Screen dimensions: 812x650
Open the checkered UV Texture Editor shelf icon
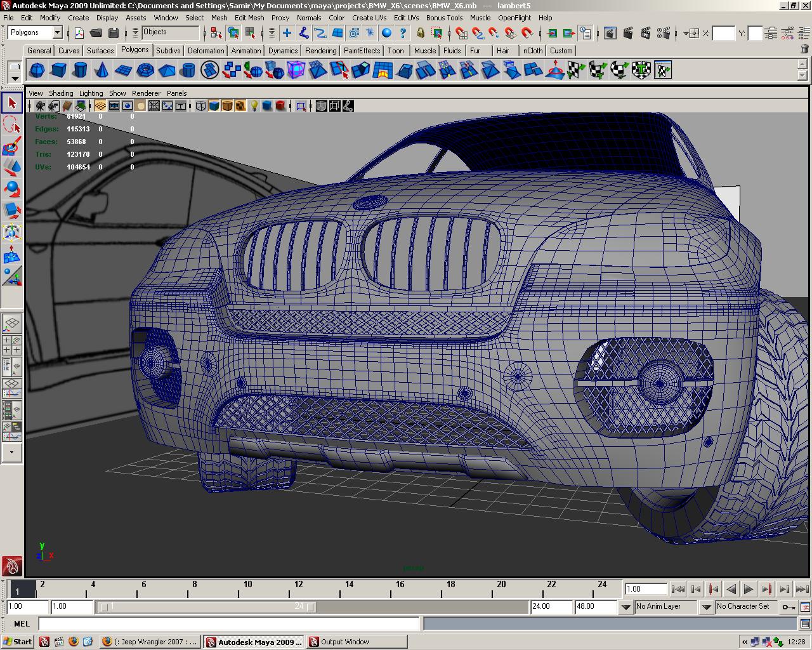point(663,70)
